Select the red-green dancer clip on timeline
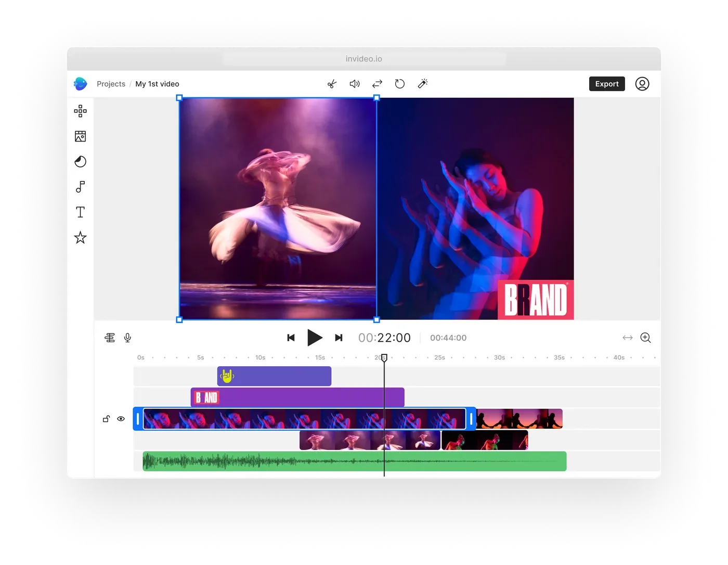 (485, 441)
